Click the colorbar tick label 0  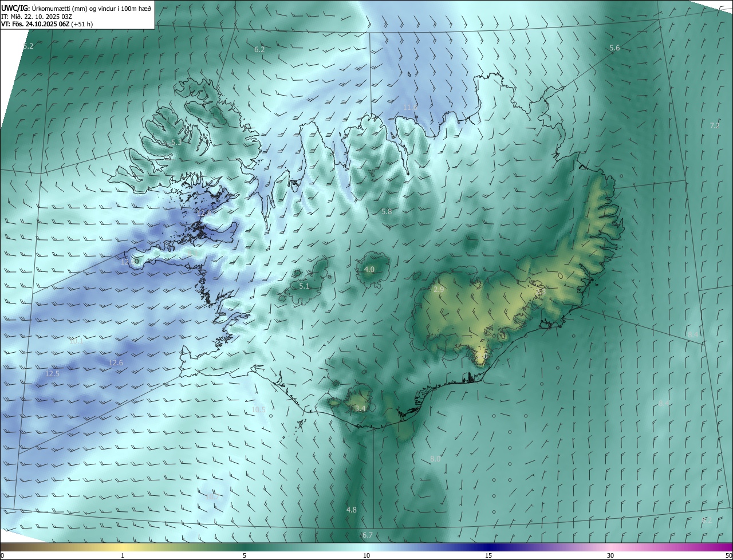pos(2,555)
